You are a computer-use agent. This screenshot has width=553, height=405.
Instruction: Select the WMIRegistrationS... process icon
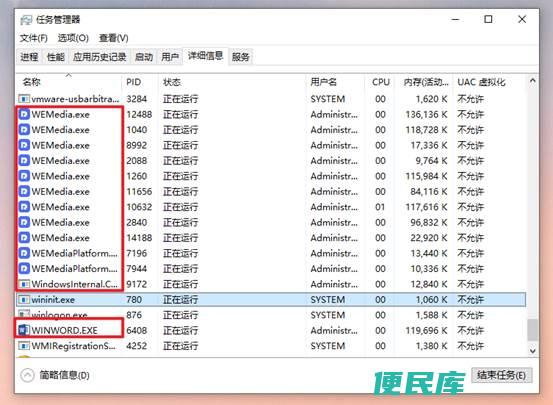pos(24,346)
